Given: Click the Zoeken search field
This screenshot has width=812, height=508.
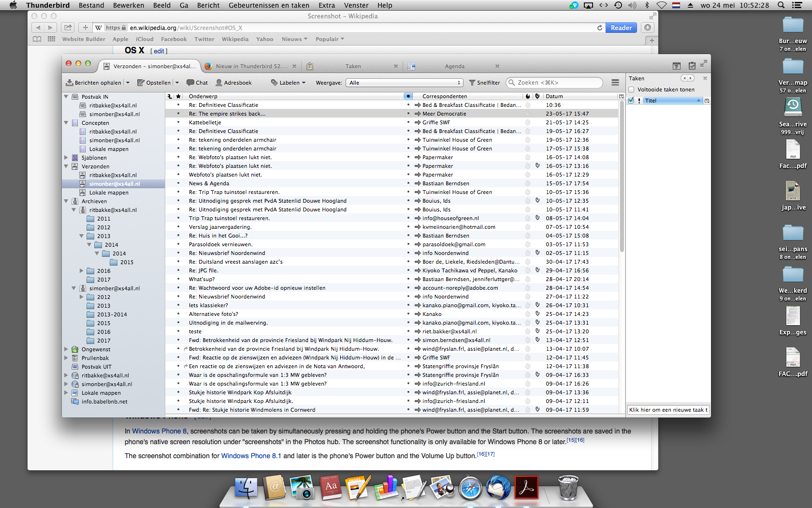Looking at the screenshot, I should (x=554, y=83).
